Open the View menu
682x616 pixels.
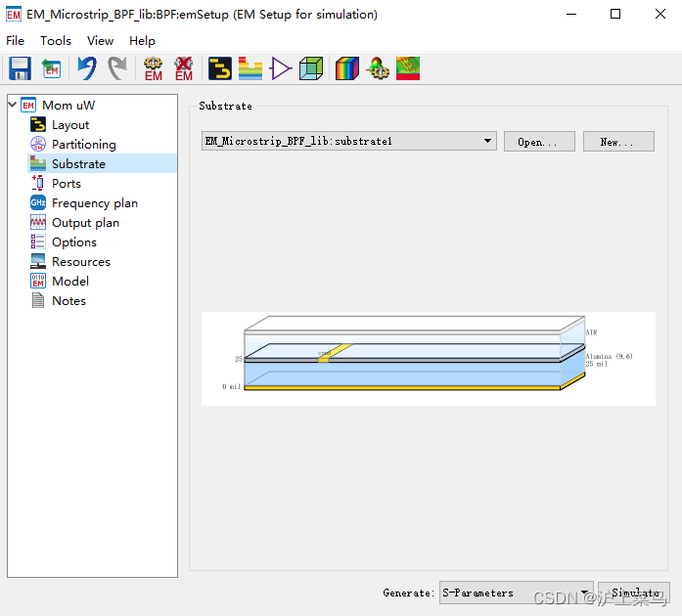(100, 41)
